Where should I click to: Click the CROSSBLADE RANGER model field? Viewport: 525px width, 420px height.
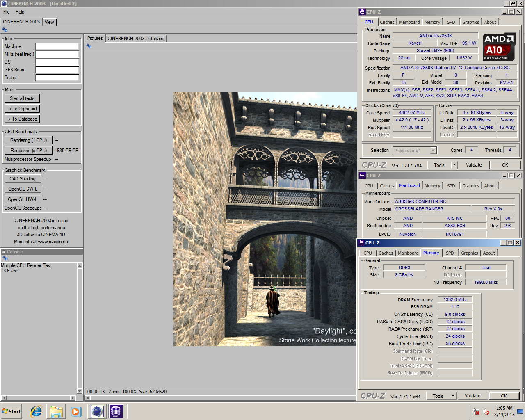(432, 209)
